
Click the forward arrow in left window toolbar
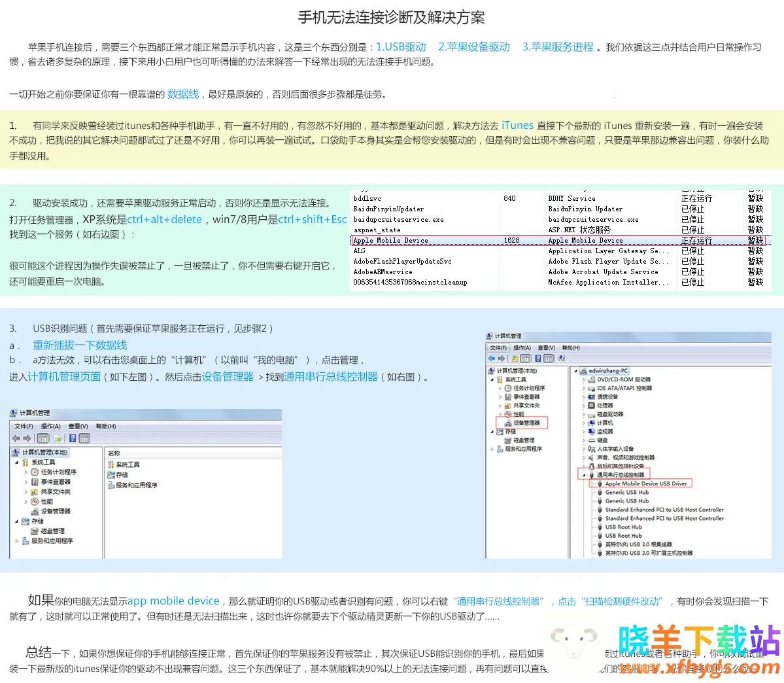pyautogui.click(x=27, y=438)
